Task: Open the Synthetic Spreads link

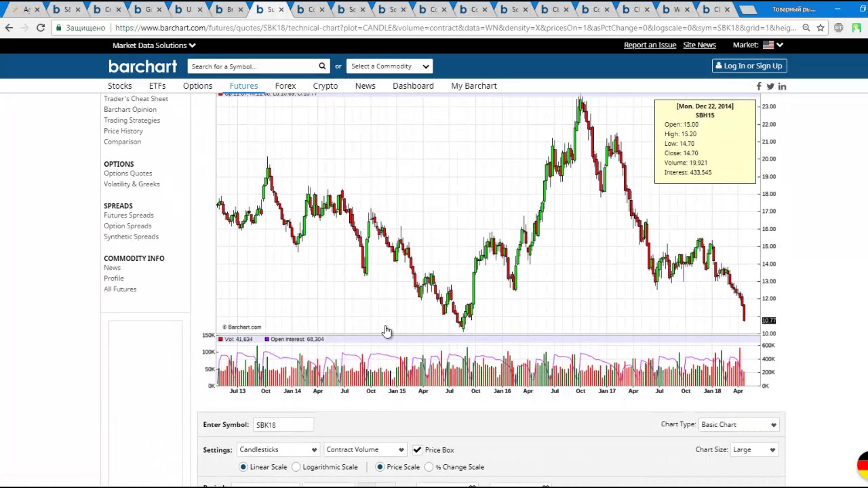Action: pyautogui.click(x=132, y=237)
